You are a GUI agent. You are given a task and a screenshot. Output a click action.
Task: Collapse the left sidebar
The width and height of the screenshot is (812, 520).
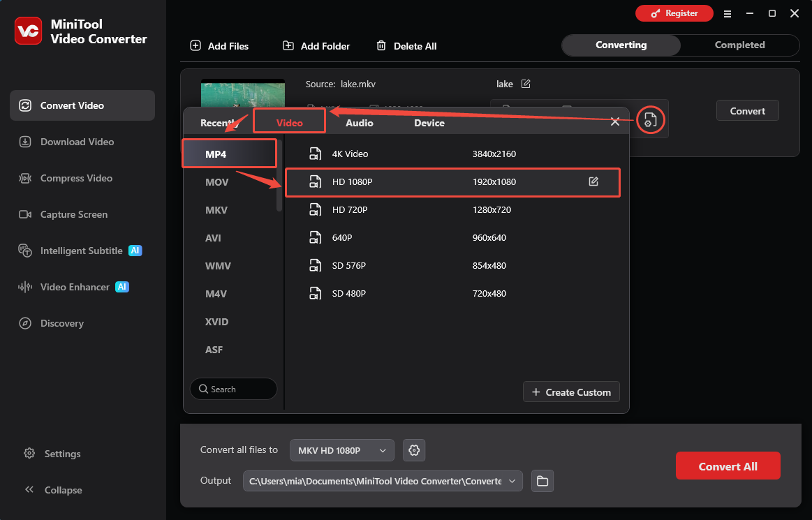[x=53, y=489]
